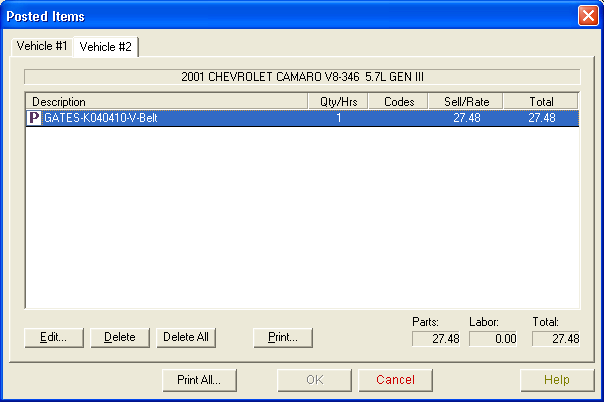This screenshot has width=604, height=402.
Task: Click the Delete All button
Action: point(186,337)
